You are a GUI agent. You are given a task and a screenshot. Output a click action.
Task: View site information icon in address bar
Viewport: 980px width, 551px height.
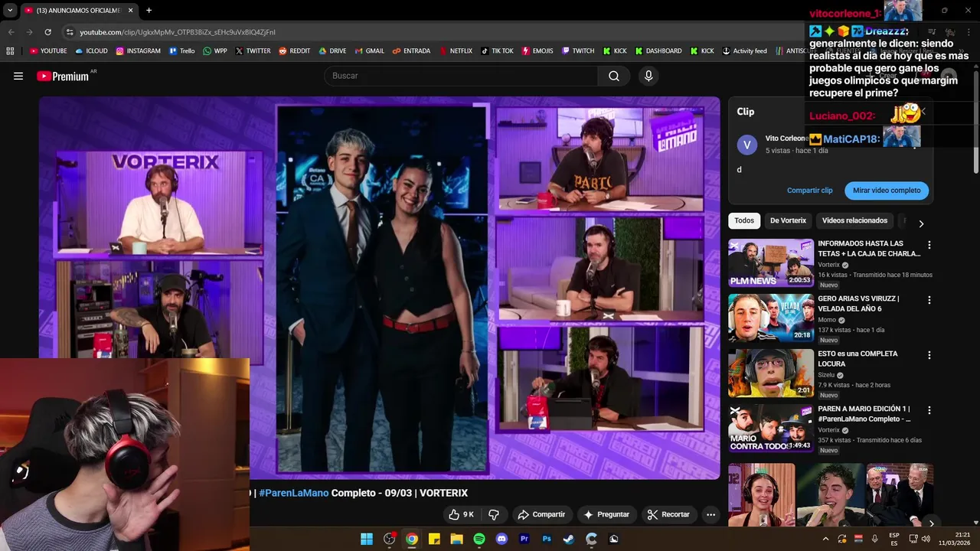click(x=70, y=32)
